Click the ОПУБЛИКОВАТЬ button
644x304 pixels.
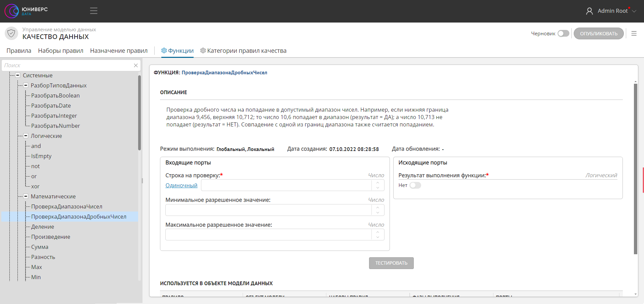point(599,34)
